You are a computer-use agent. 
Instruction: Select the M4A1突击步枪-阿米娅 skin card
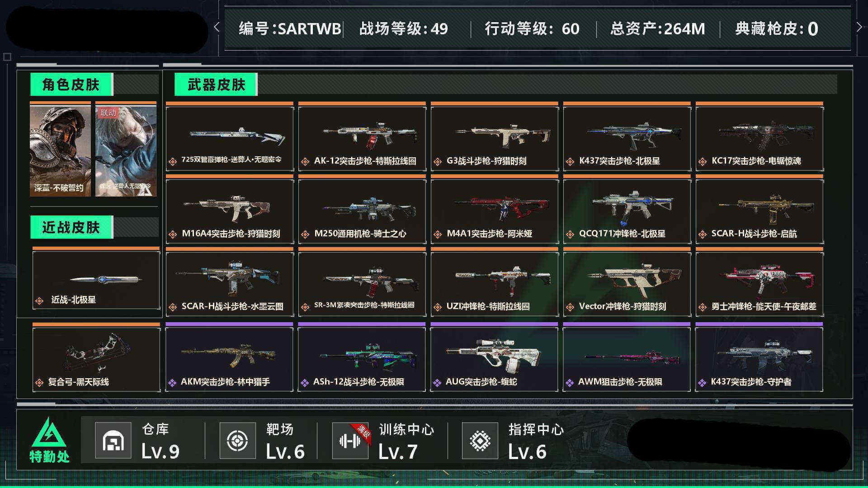point(495,211)
